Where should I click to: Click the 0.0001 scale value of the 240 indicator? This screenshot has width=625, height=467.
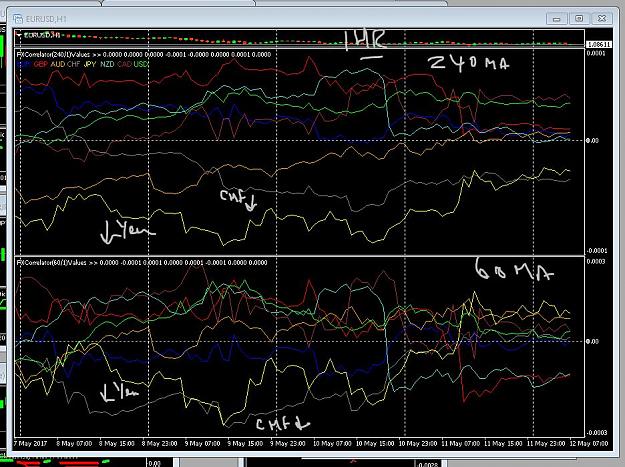(596, 53)
